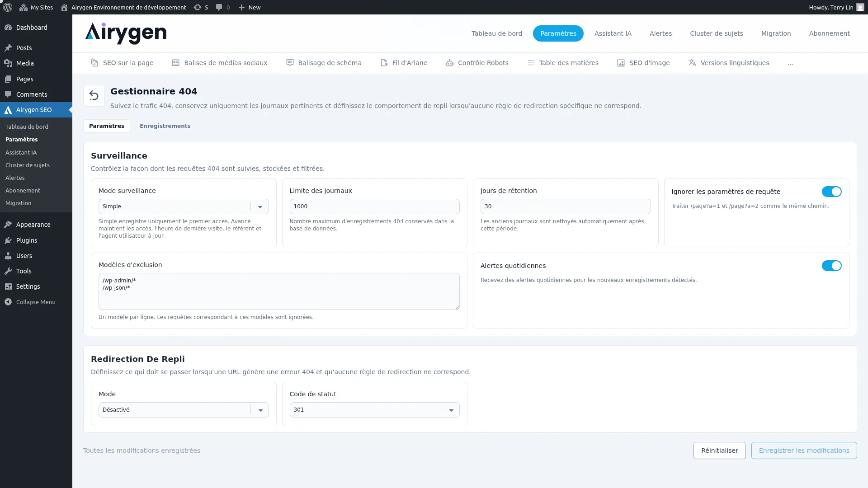Screen dimensions: 868x488
Task: Click the sidebar Comments bubble icon
Action: (8, 94)
